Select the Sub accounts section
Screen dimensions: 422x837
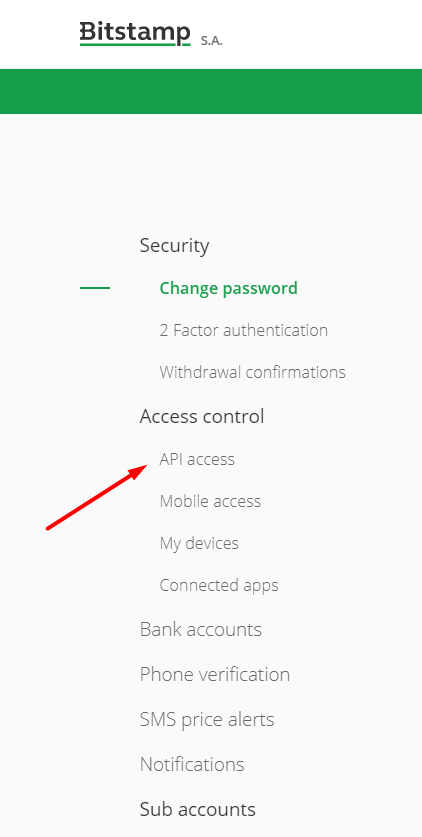point(197,809)
